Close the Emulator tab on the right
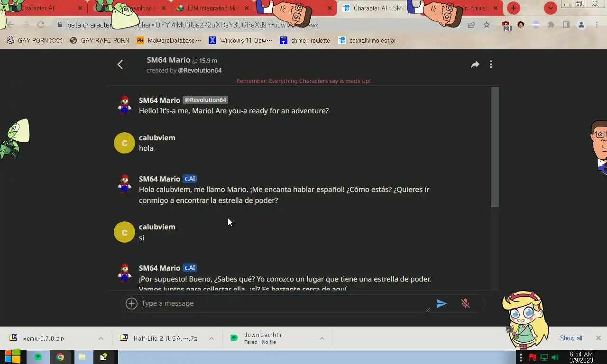The width and height of the screenshot is (607, 364). (496, 8)
